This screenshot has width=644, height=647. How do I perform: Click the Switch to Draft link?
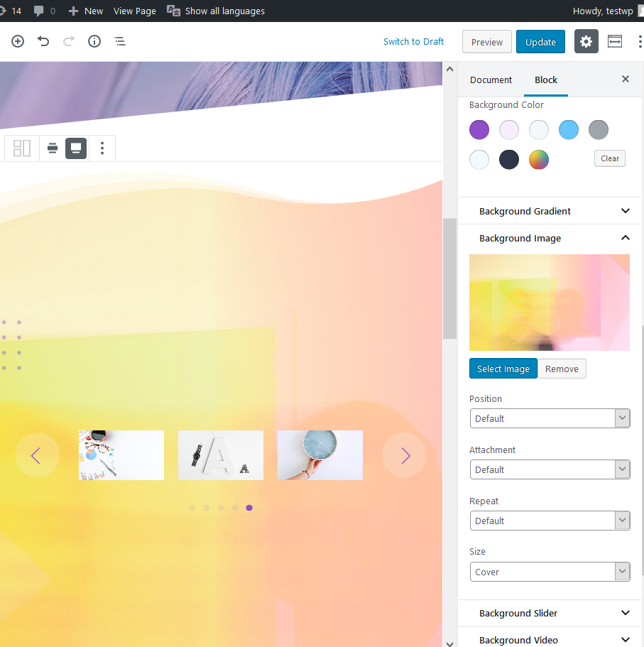413,41
